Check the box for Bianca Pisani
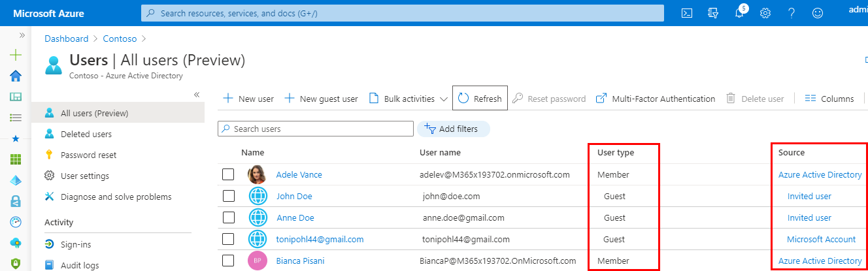The height and width of the screenshot is (271, 868). coord(227,261)
